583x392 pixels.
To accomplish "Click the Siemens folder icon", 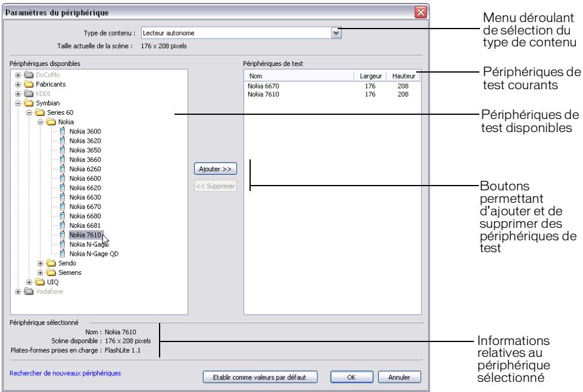I will [x=51, y=272].
